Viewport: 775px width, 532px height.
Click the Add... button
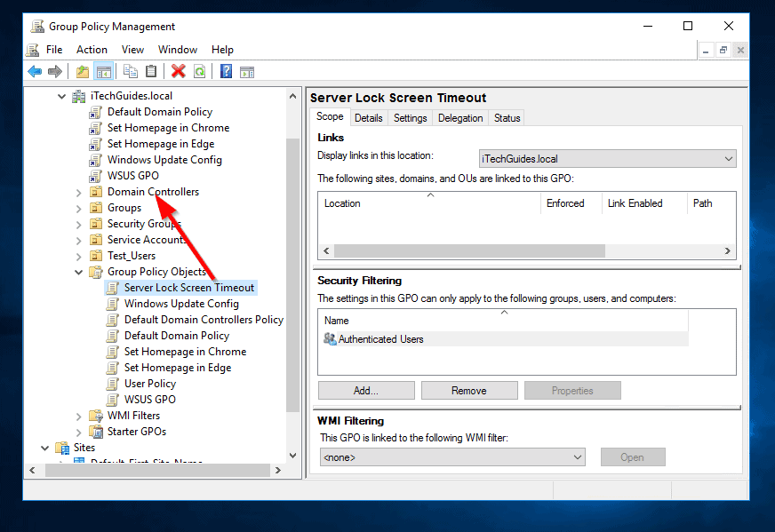[366, 390]
